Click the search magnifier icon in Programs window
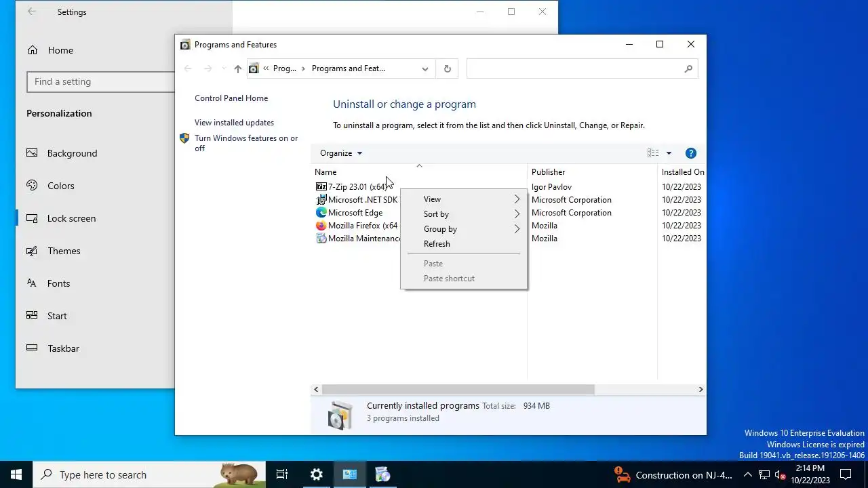Image resolution: width=868 pixels, height=488 pixels. (688, 68)
